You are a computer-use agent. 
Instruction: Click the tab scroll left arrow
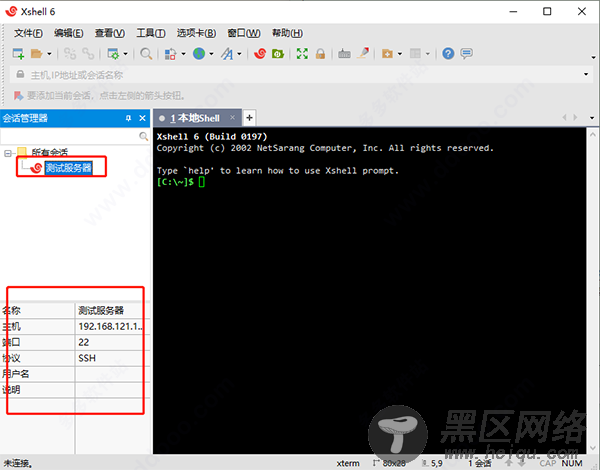point(564,118)
